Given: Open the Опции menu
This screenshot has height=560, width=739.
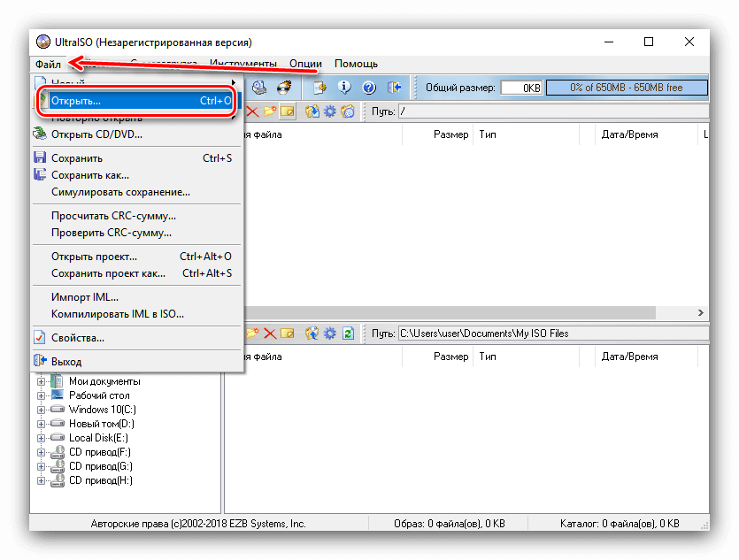Looking at the screenshot, I should point(305,64).
